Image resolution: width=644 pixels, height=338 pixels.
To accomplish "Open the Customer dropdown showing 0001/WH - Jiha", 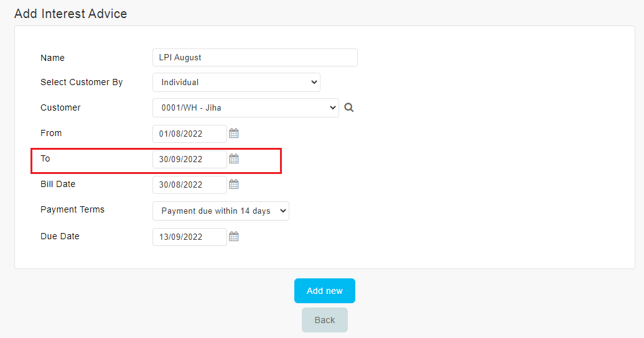I will point(246,108).
